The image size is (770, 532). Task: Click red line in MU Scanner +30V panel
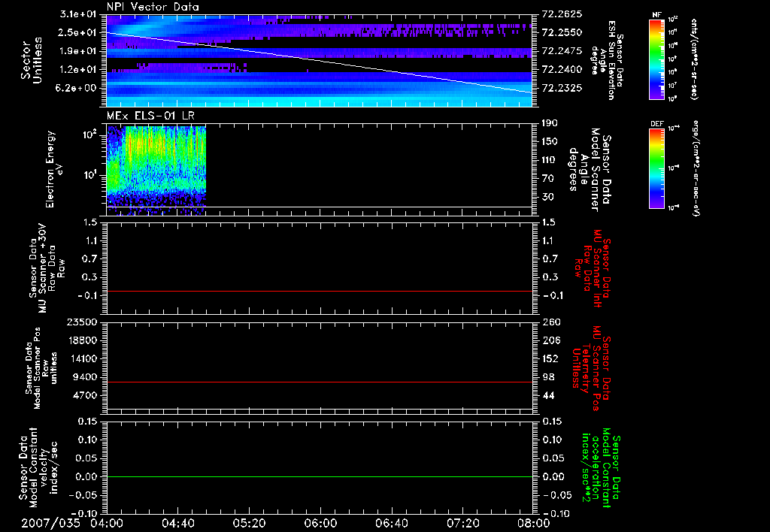pos(319,291)
